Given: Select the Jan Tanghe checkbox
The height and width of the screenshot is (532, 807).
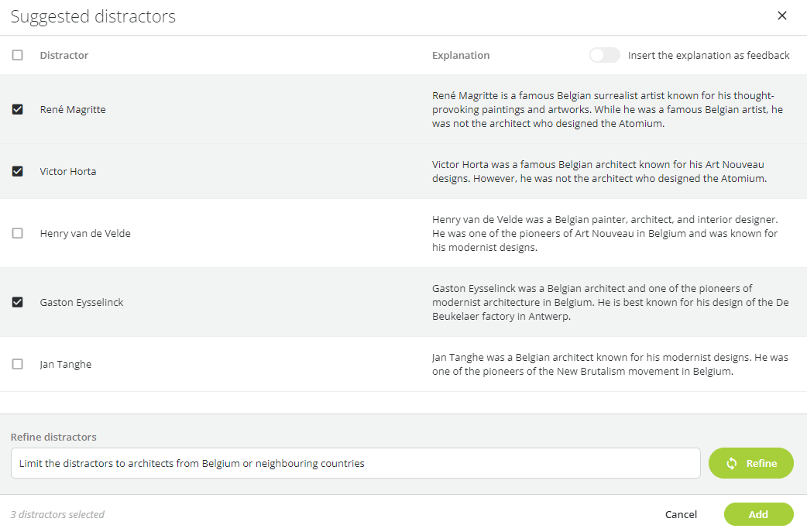Looking at the screenshot, I should pos(18,364).
